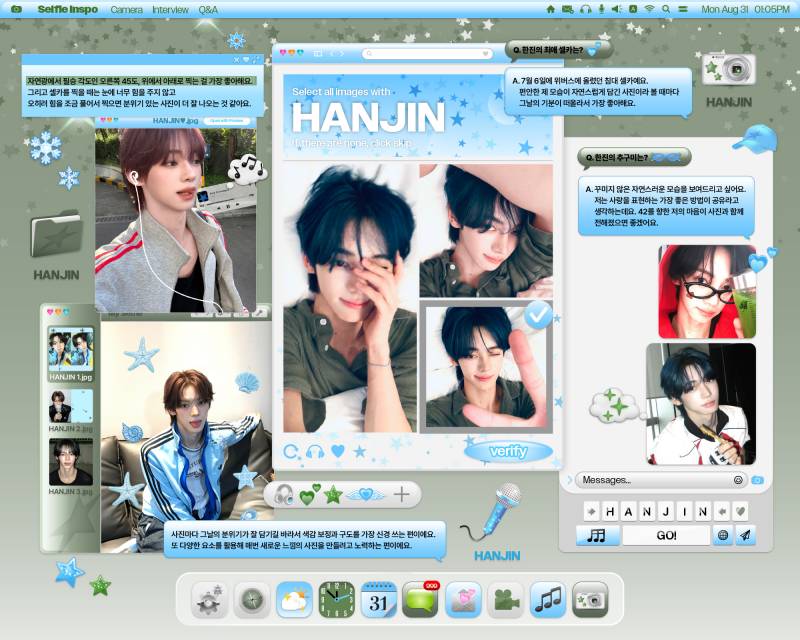Screen dimensions: 800x640
Task: Open the calendar app showing 31
Action: point(379,600)
